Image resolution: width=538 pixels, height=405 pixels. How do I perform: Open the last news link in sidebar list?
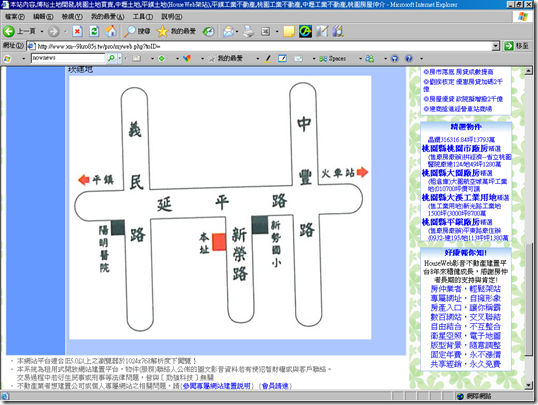458,109
